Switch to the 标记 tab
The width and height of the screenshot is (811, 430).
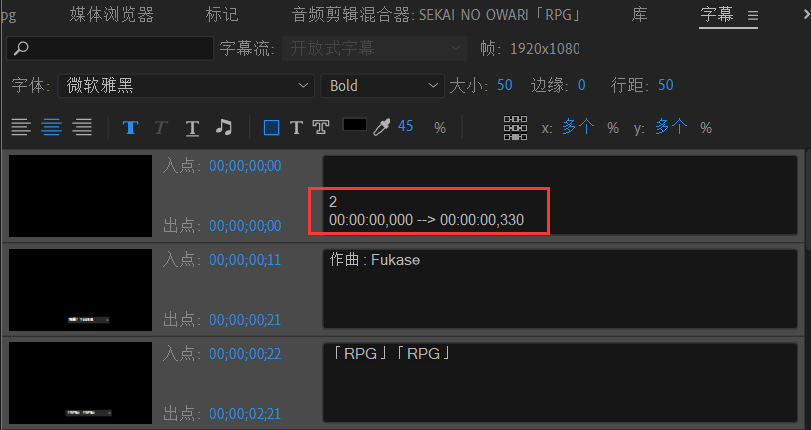click(221, 15)
